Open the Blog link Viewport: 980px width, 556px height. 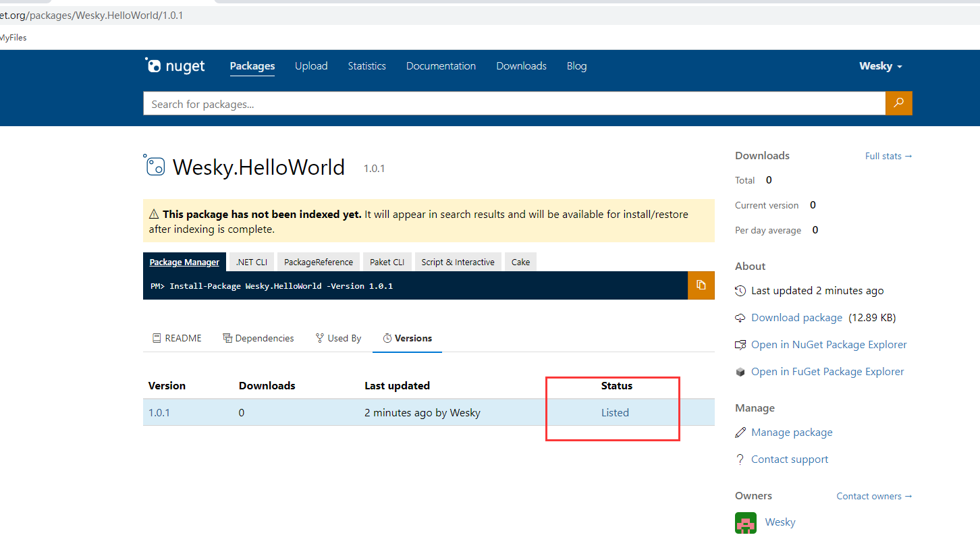pos(576,66)
